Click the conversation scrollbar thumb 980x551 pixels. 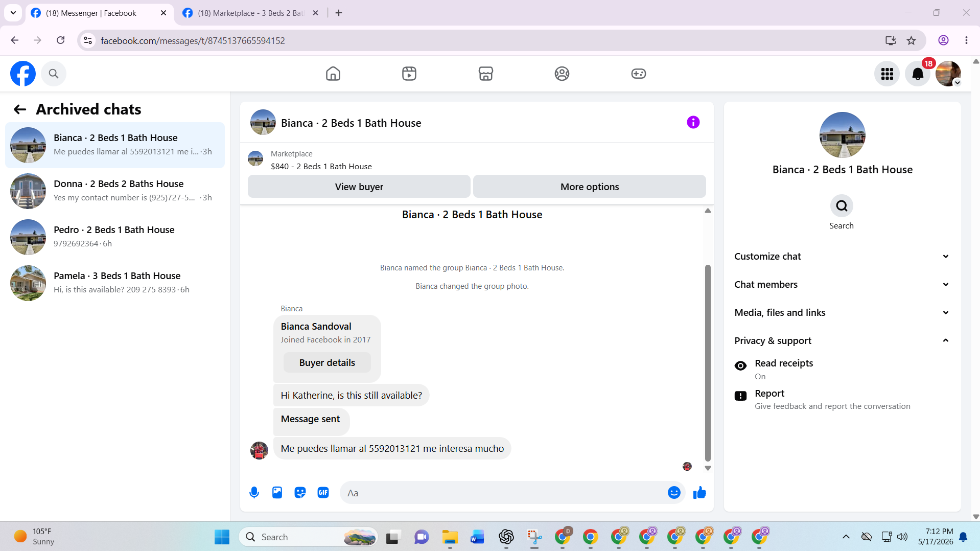coord(708,363)
